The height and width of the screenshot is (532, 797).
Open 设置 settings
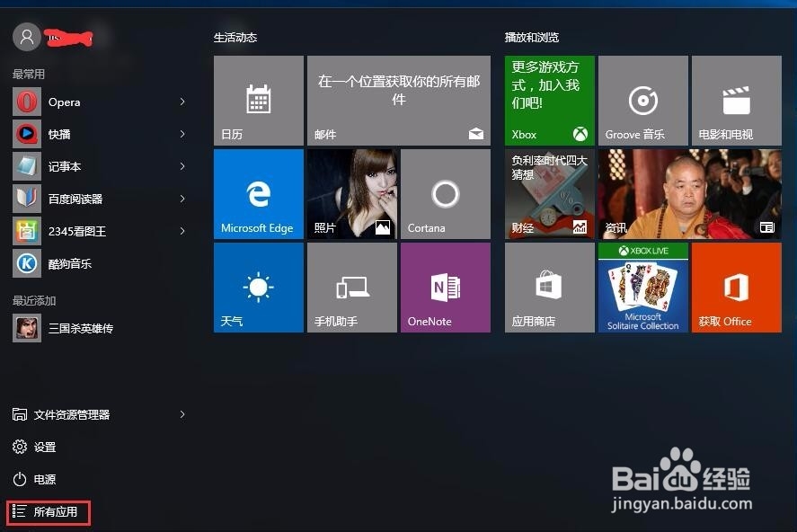(34, 448)
